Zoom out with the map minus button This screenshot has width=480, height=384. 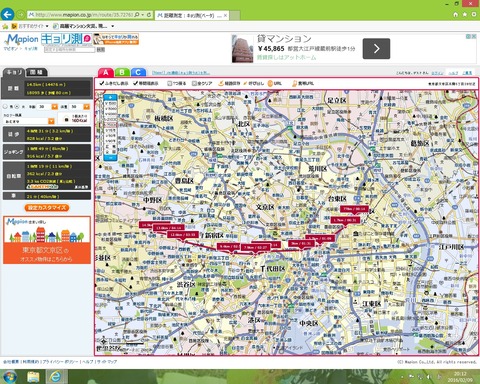coord(110,157)
